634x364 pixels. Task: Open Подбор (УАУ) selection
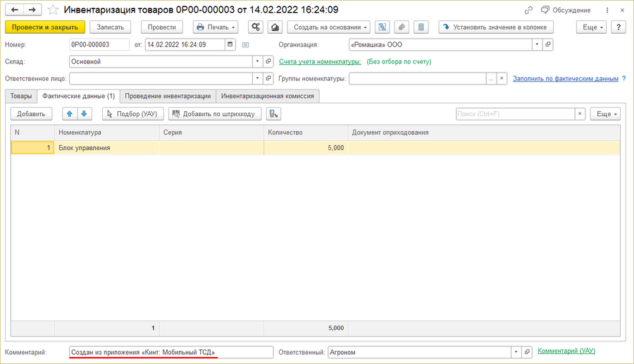132,114
